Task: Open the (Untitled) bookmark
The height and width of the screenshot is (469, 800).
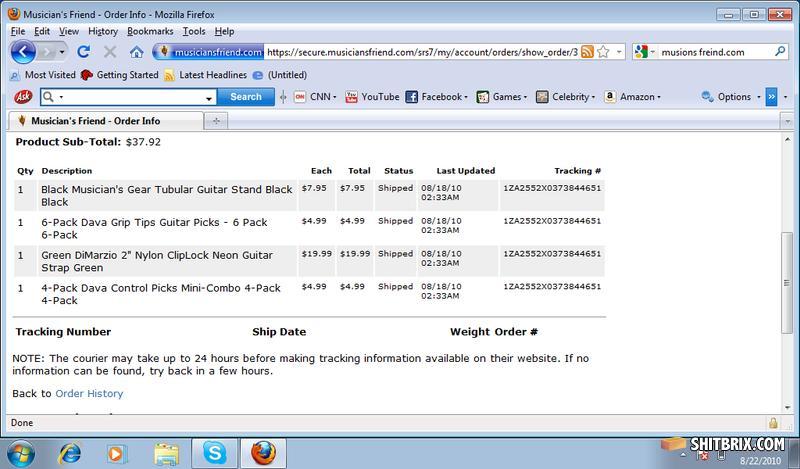Action: coord(280,75)
